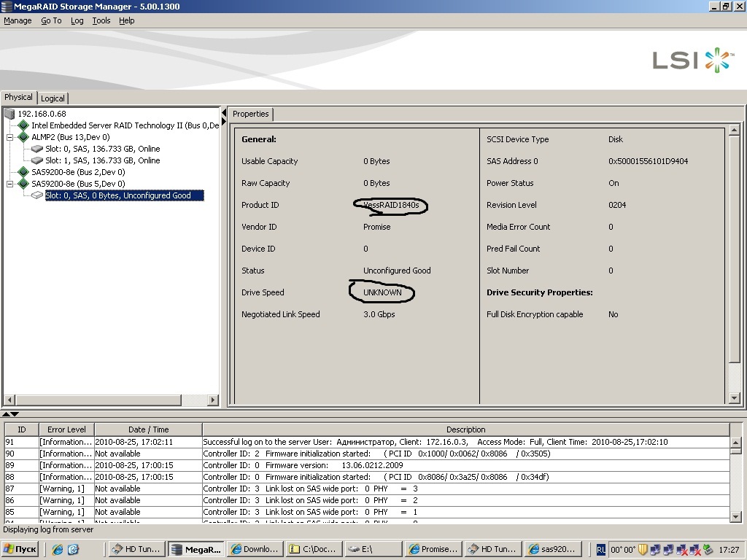Click event log scroll up arrow

point(735,443)
